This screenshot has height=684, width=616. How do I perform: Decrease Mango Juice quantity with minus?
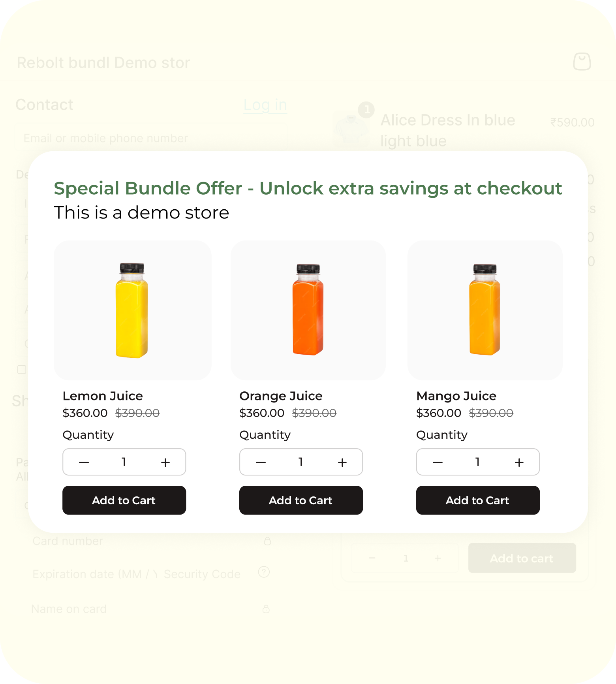[x=438, y=462]
